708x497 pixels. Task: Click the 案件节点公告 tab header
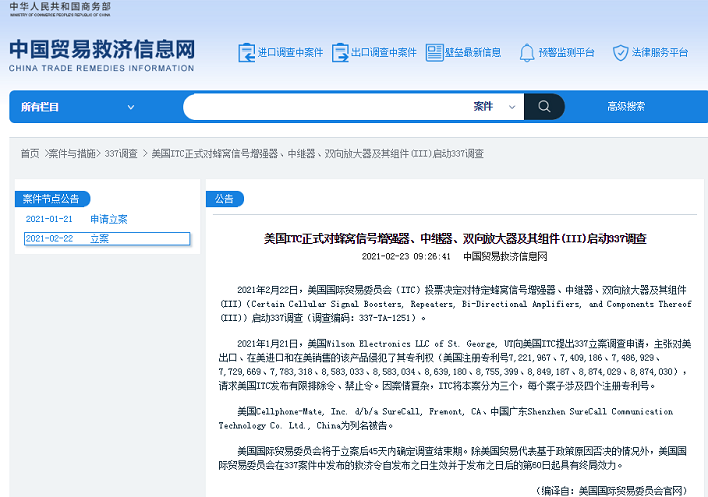(x=52, y=199)
